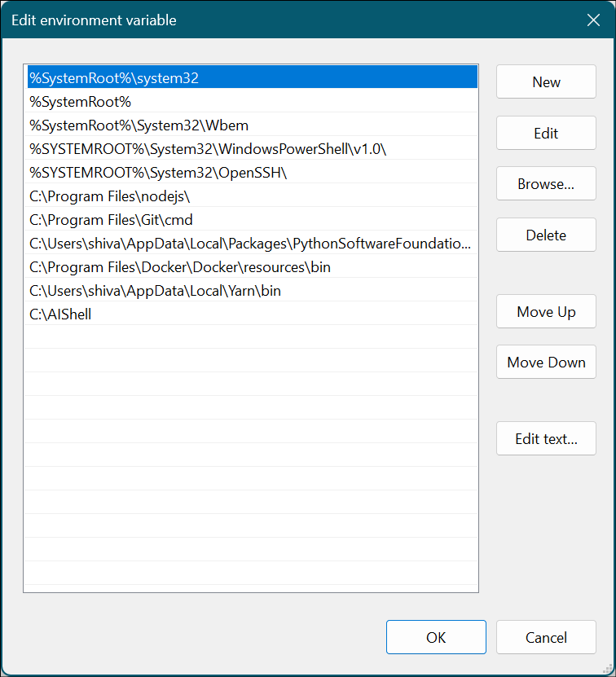616x677 pixels.
Task: Confirm changes with OK
Action: 436,638
